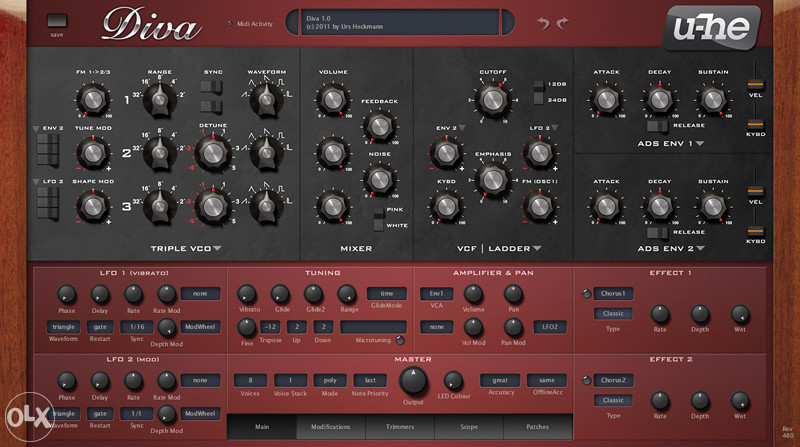The width and height of the screenshot is (800, 447).
Task: Click LFO 1 ModWheel depth source
Action: (x=200, y=327)
